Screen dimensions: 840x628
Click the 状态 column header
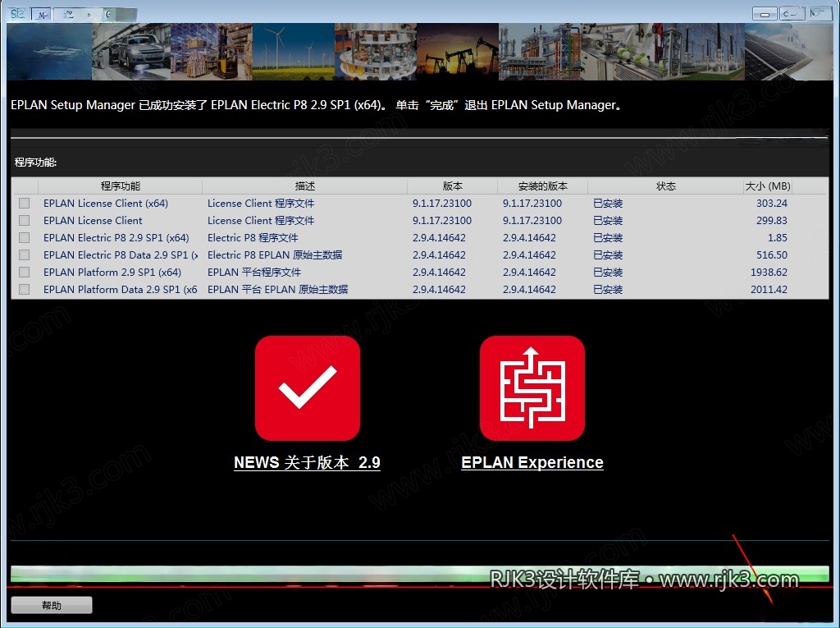point(666,186)
